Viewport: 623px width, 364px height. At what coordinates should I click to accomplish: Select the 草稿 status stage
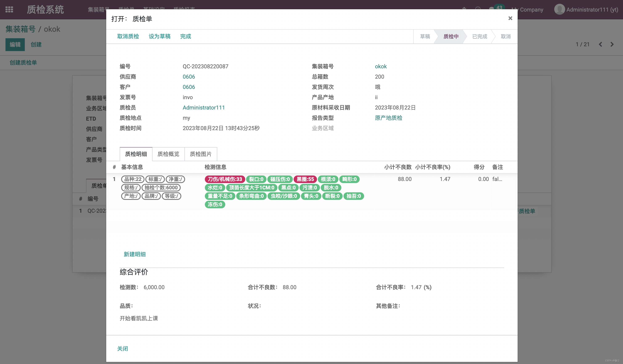point(425,37)
